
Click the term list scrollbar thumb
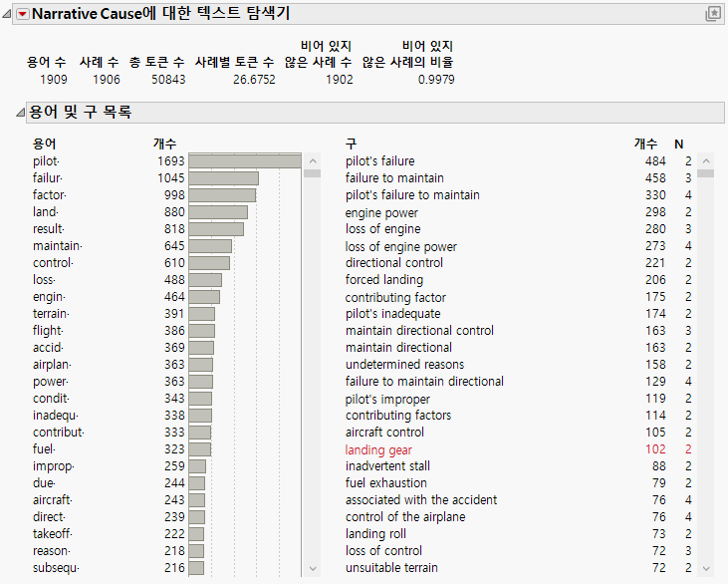313,173
